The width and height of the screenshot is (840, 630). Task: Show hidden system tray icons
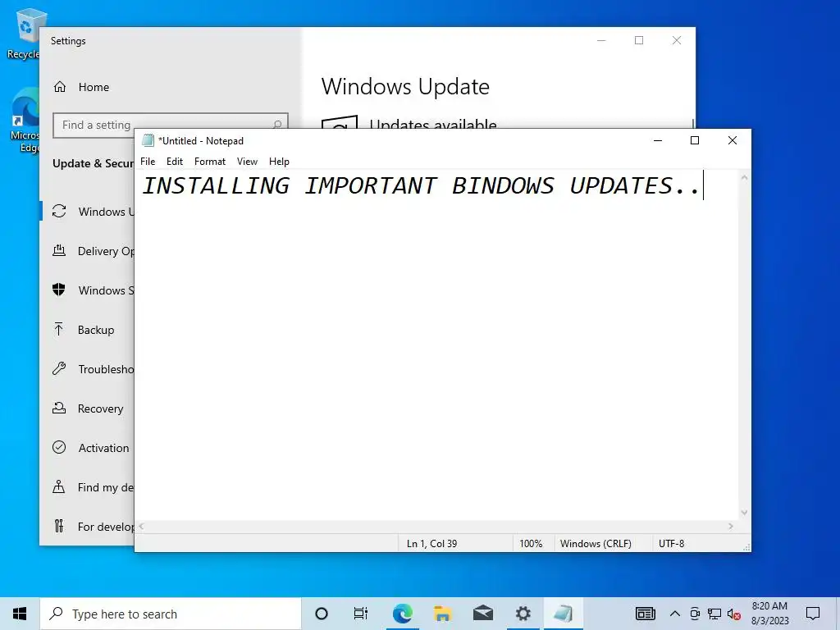pos(675,614)
